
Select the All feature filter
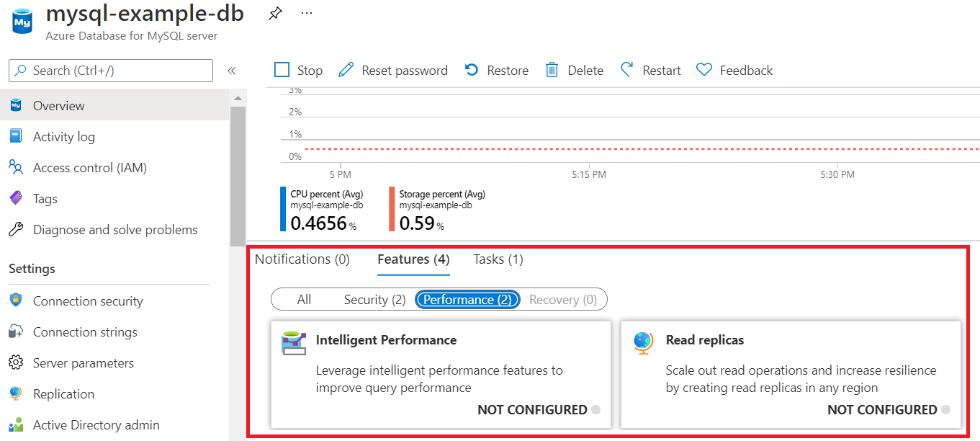pyautogui.click(x=304, y=300)
